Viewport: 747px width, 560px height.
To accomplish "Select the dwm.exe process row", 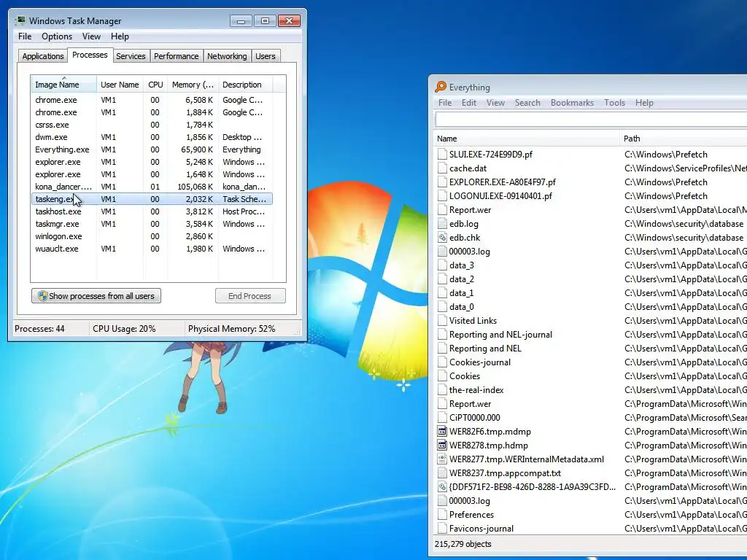I will 152,137.
